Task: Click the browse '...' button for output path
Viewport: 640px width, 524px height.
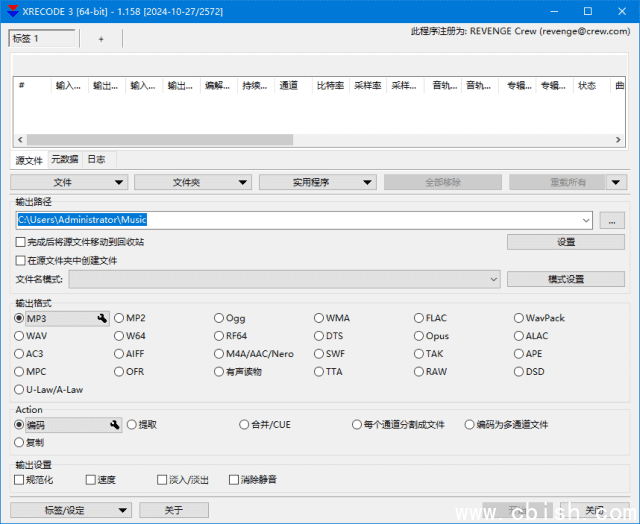Action: click(x=612, y=220)
